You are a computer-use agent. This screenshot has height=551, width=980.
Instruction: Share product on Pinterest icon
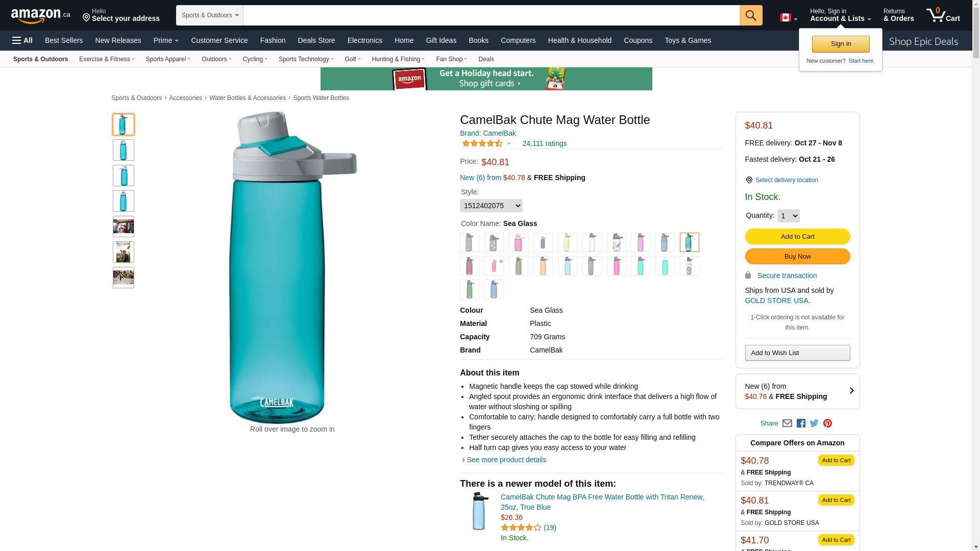(827, 423)
